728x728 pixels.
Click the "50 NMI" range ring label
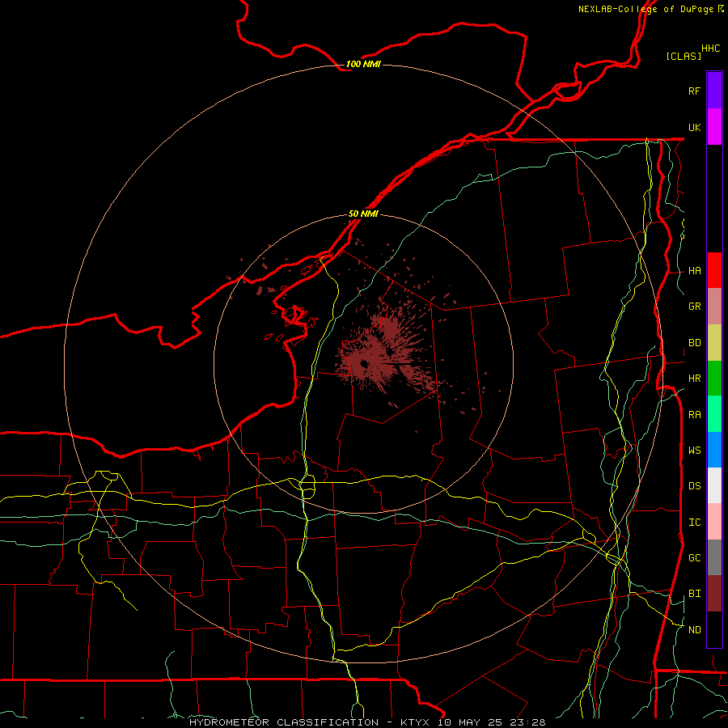pos(363,214)
